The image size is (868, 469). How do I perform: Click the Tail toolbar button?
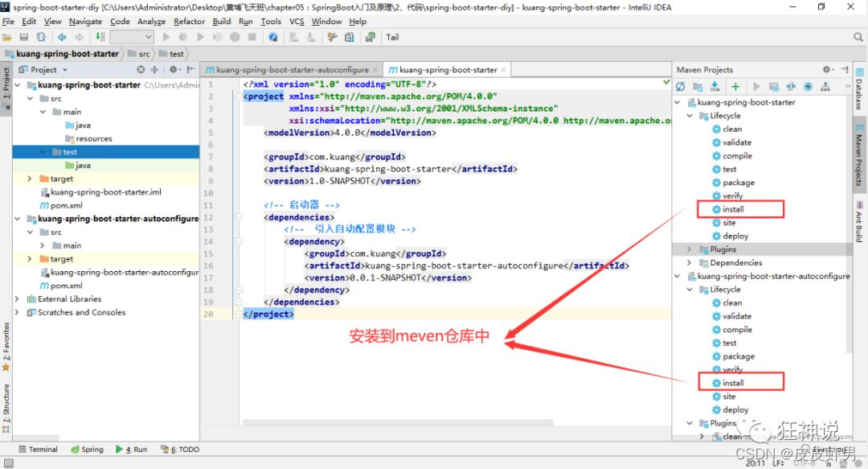tap(392, 37)
